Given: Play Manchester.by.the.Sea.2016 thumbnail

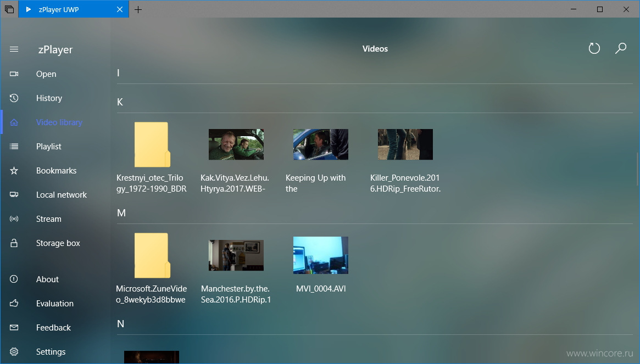Looking at the screenshot, I should point(236,255).
